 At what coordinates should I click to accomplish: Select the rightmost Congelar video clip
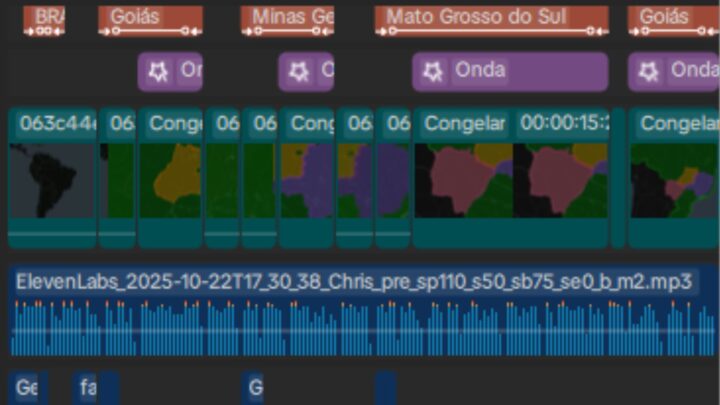[674, 178]
